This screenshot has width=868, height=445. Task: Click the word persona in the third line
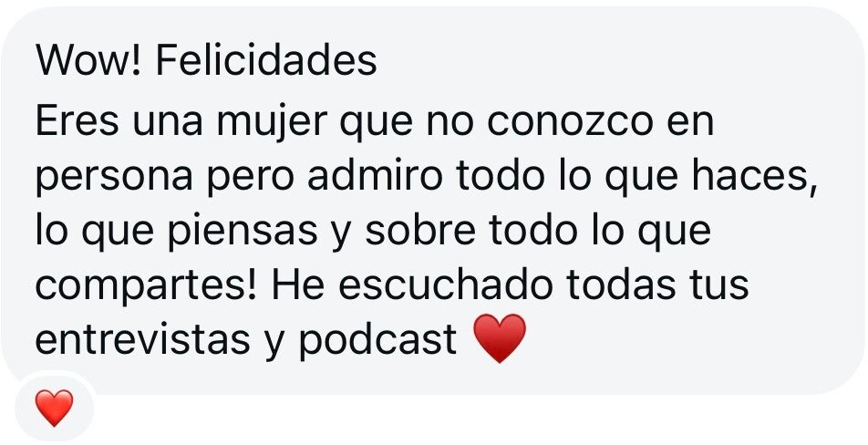tap(114, 178)
